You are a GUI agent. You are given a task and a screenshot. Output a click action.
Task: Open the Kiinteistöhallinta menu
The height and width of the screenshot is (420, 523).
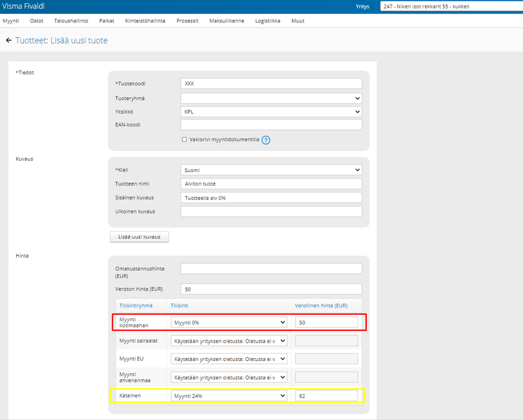point(145,21)
